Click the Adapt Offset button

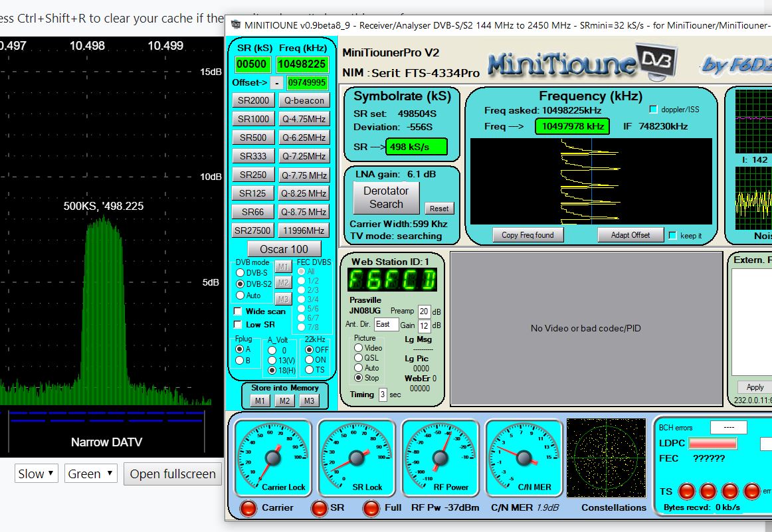630,235
